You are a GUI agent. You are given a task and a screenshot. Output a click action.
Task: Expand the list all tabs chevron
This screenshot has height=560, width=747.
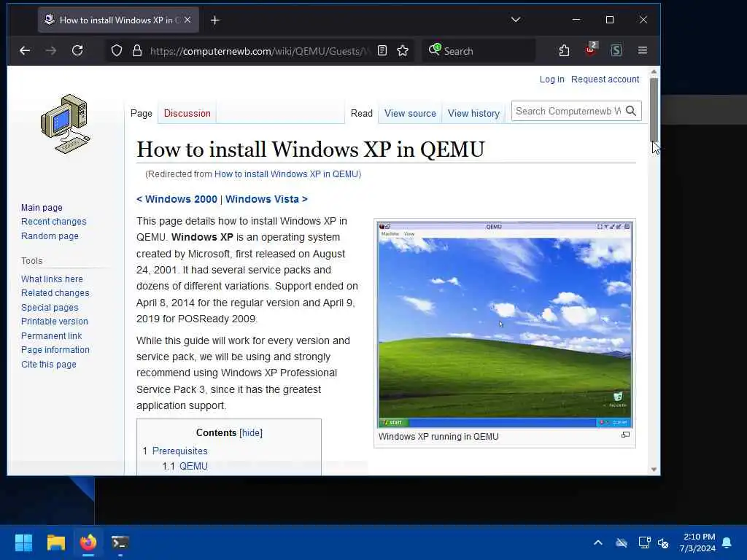[x=516, y=20]
